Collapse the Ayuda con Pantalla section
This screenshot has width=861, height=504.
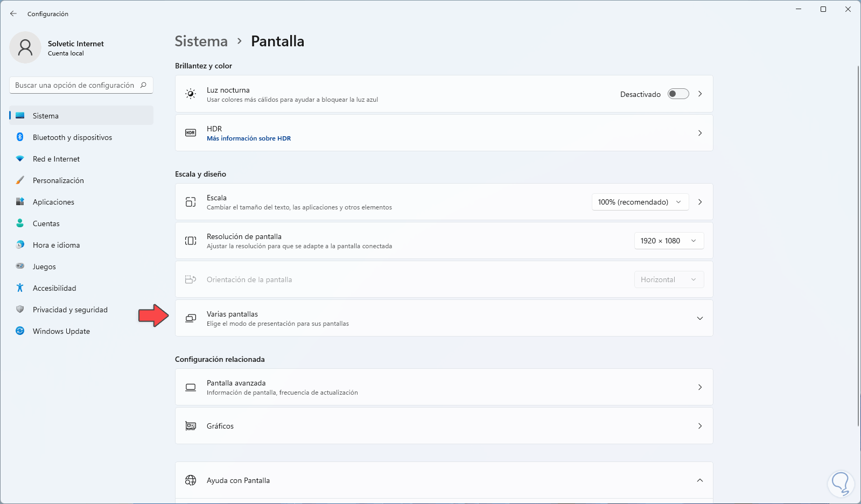[x=699, y=480]
